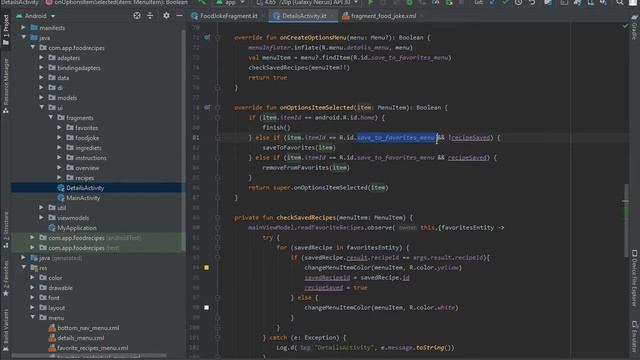Open Android project view dropdown
Viewport: 640px width, 360px height.
(x=36, y=16)
